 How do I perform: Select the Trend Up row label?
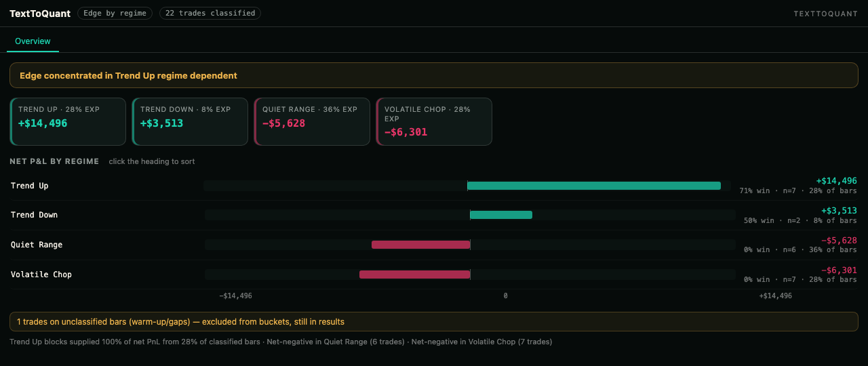pos(30,186)
